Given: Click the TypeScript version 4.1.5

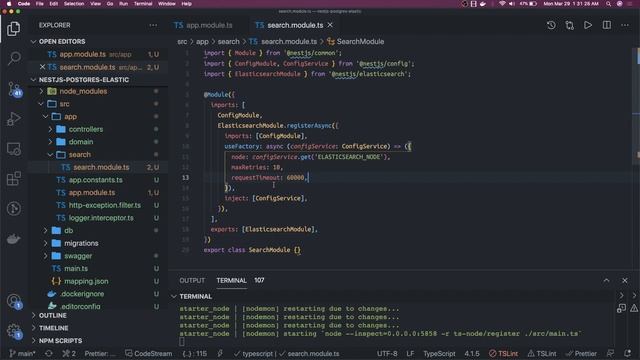Looking at the screenshot, I should pos(472,353).
